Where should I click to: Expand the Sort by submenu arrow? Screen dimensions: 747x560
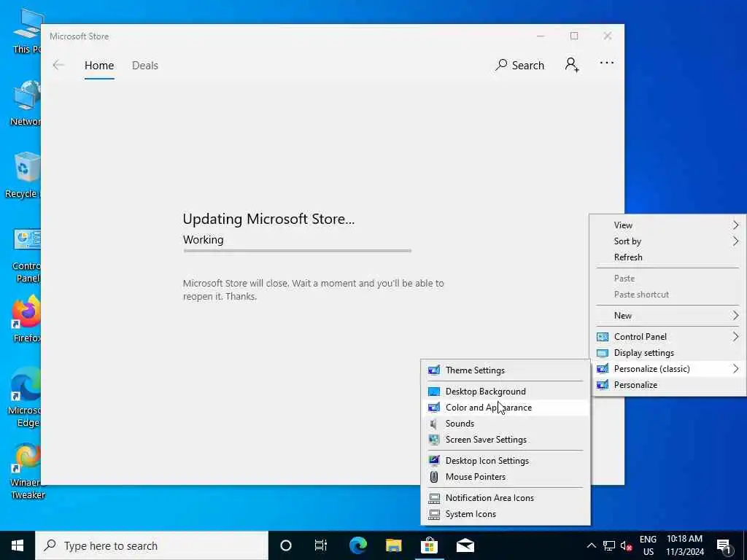click(x=735, y=241)
